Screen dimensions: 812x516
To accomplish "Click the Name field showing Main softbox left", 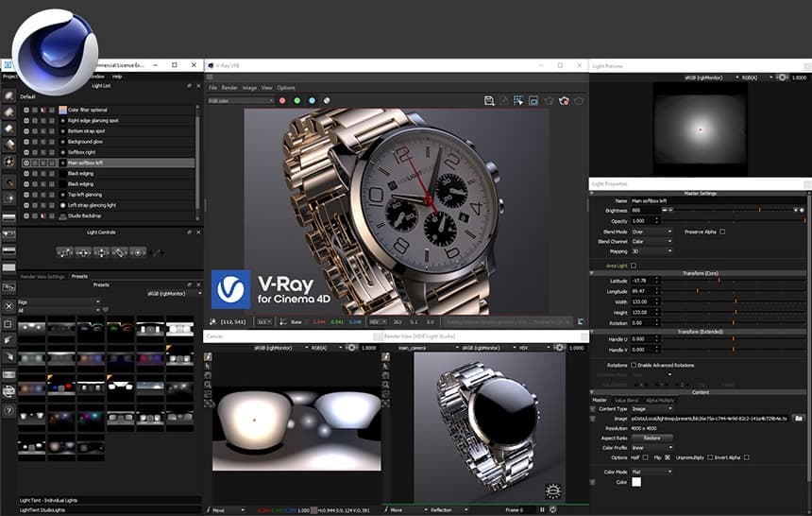I will pyautogui.click(x=718, y=200).
